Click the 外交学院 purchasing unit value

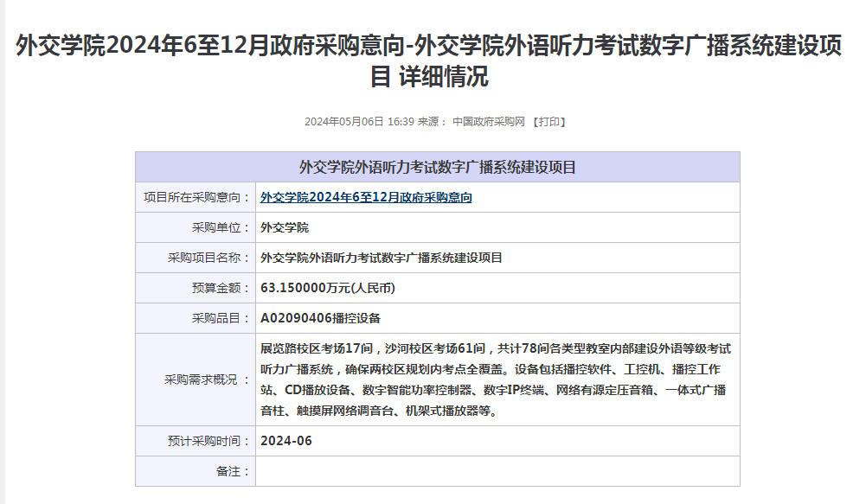[285, 227]
